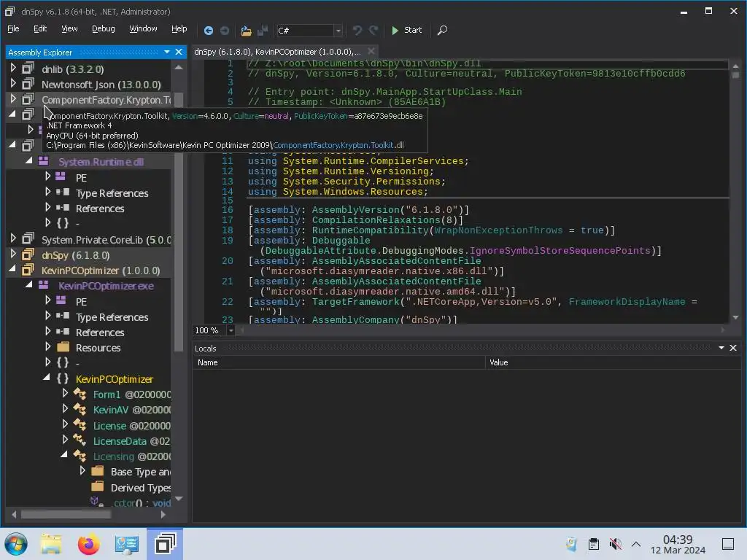Expand the Form1 class node
The height and width of the screenshot is (560, 747).
tap(65, 393)
